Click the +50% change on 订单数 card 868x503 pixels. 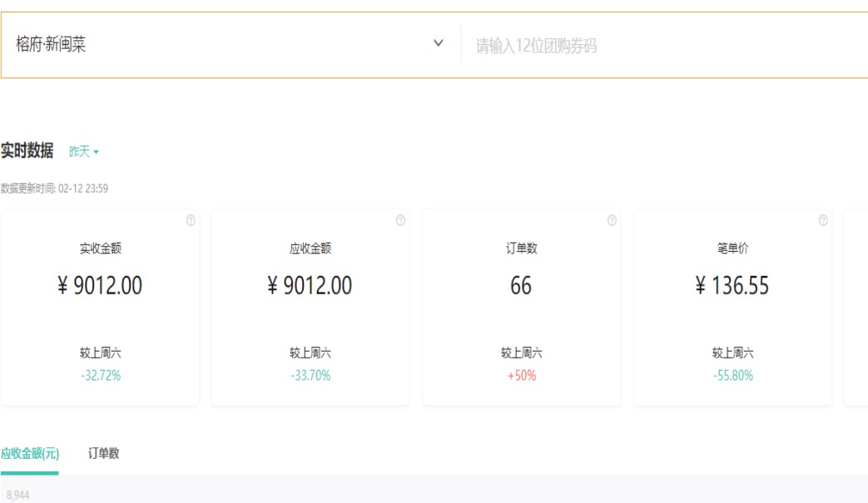[x=522, y=376]
